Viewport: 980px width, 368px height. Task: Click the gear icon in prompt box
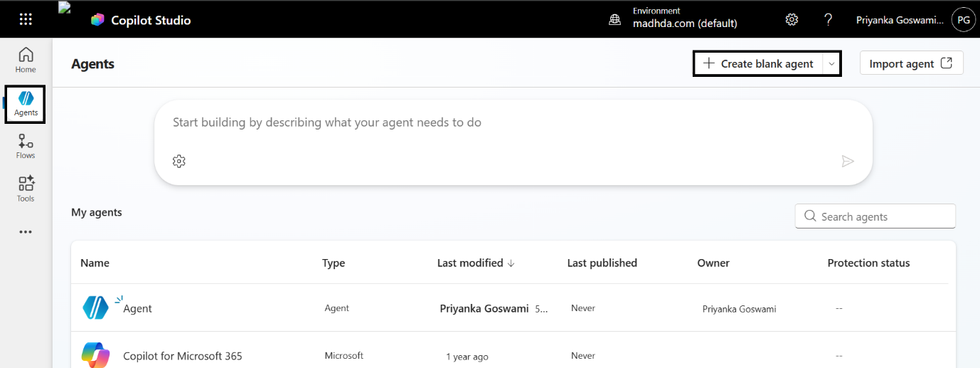[179, 162]
